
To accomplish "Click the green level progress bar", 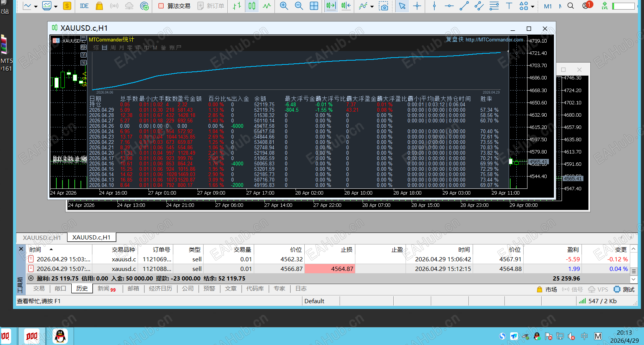I will 623,6.
